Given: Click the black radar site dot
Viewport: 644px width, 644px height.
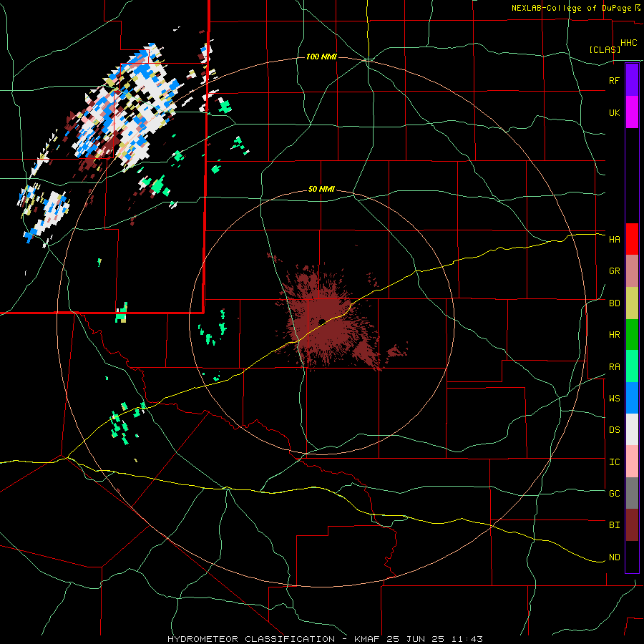Looking at the screenshot, I should click(322, 321).
